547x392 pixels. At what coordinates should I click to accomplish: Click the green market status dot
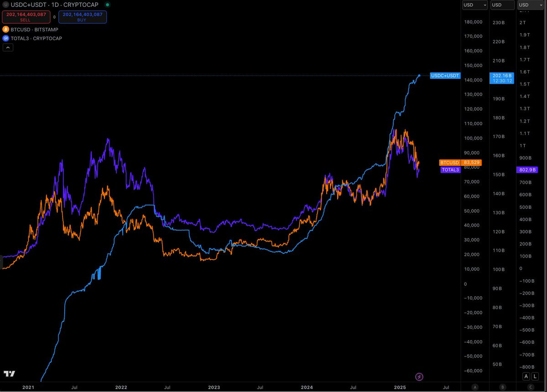(108, 5)
